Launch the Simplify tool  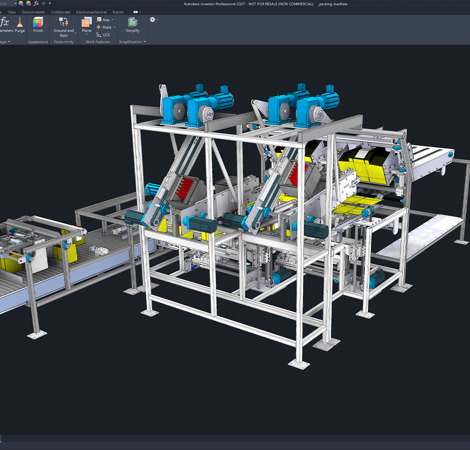coord(132,25)
